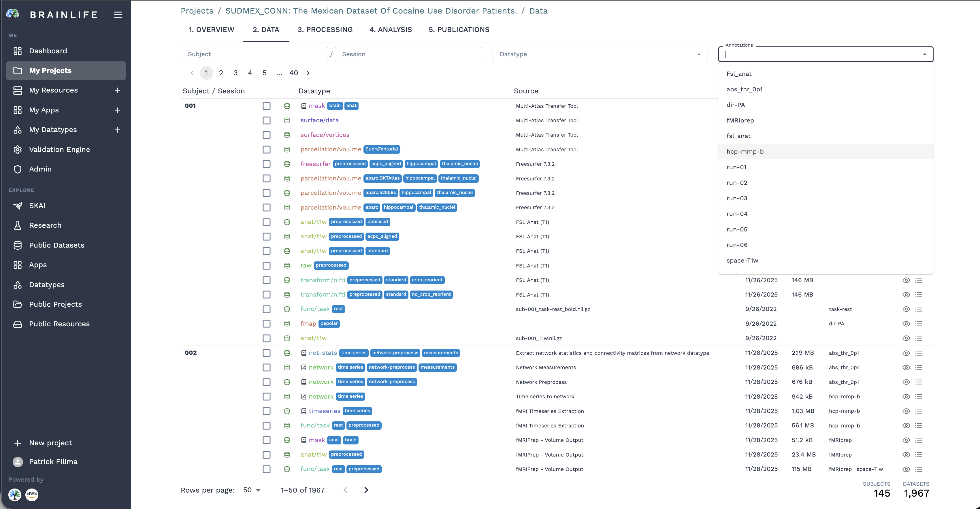Check the mask brain anat row in 001

[x=266, y=106]
